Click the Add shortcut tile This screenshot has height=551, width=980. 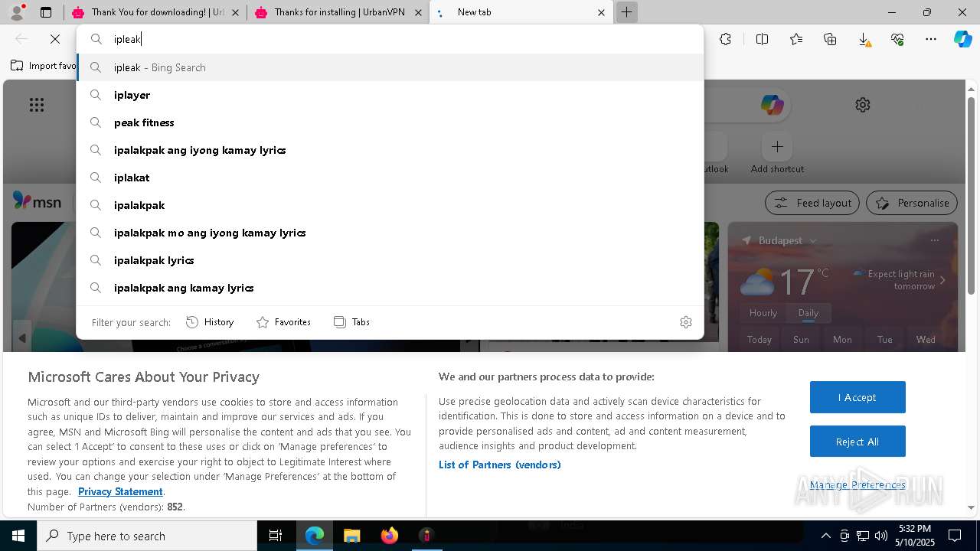pyautogui.click(x=777, y=153)
